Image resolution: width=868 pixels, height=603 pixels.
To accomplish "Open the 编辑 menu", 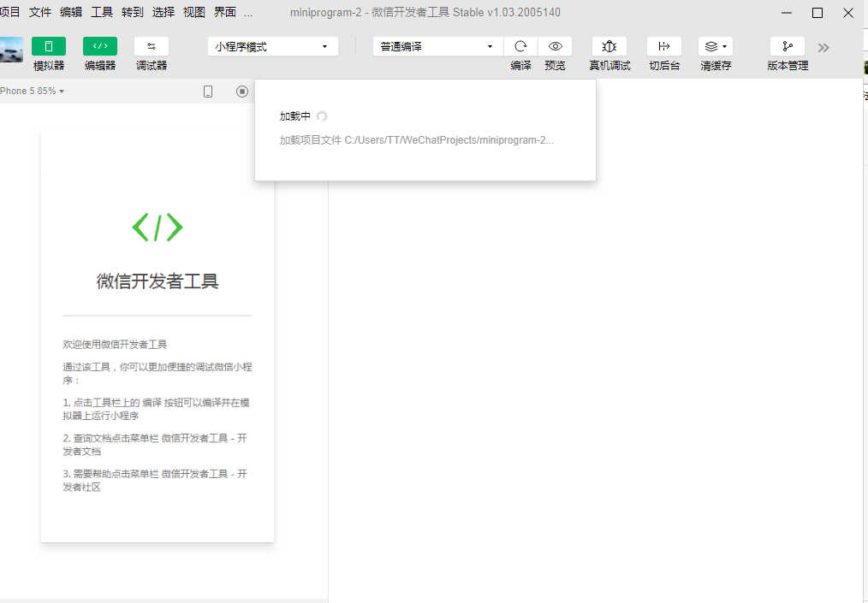I will coord(71,12).
